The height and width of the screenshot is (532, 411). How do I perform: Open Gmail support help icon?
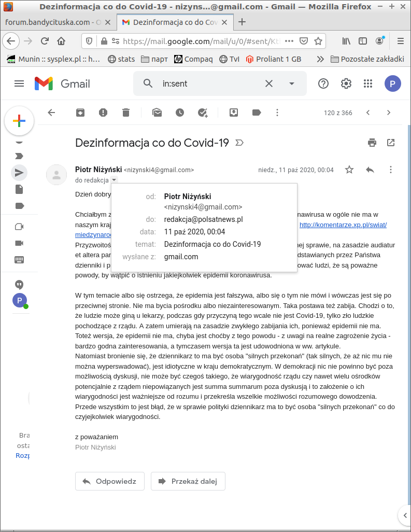(323, 83)
